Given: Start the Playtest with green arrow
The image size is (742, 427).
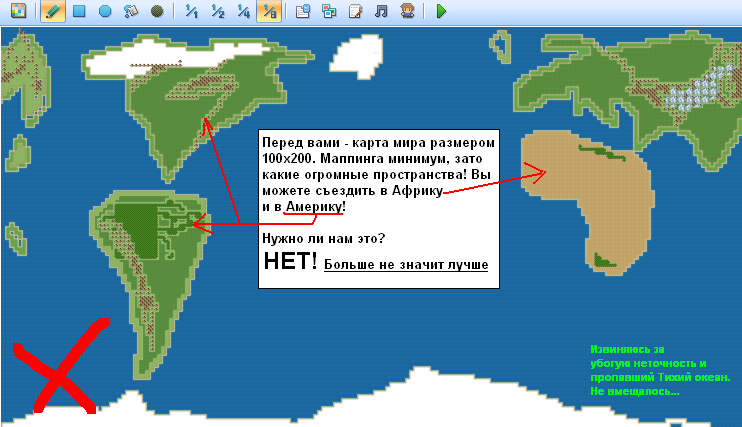Looking at the screenshot, I should [x=442, y=12].
